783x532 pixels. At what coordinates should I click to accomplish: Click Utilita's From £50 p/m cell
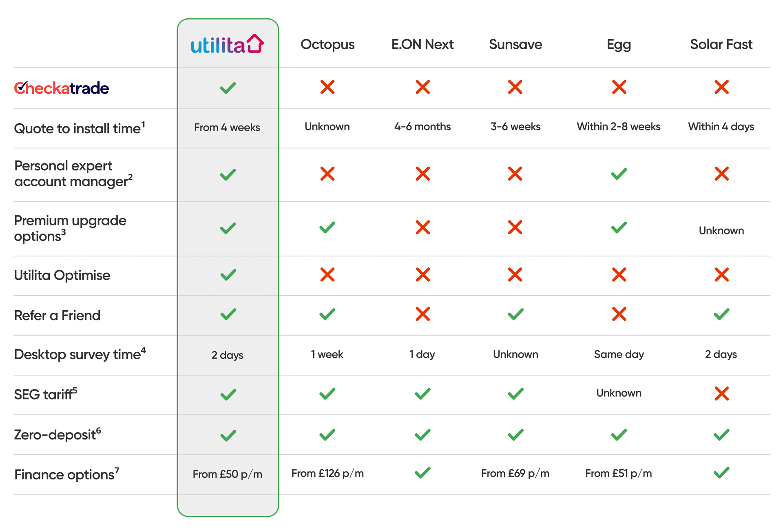(228, 474)
